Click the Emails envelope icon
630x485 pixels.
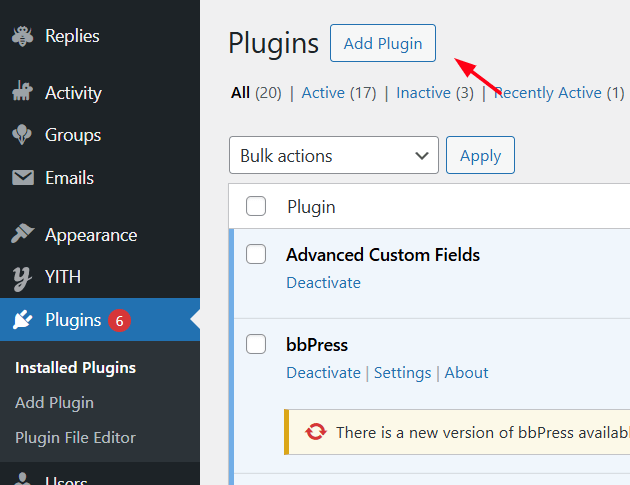tap(23, 178)
